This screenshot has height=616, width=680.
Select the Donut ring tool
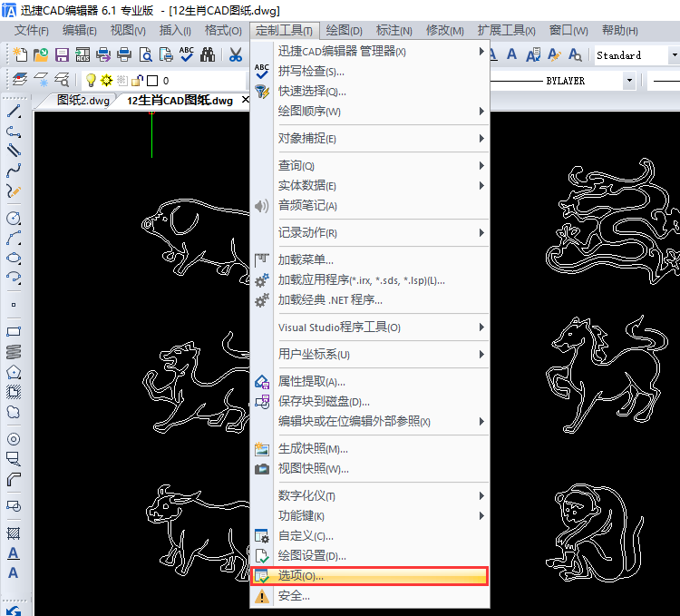(14, 439)
